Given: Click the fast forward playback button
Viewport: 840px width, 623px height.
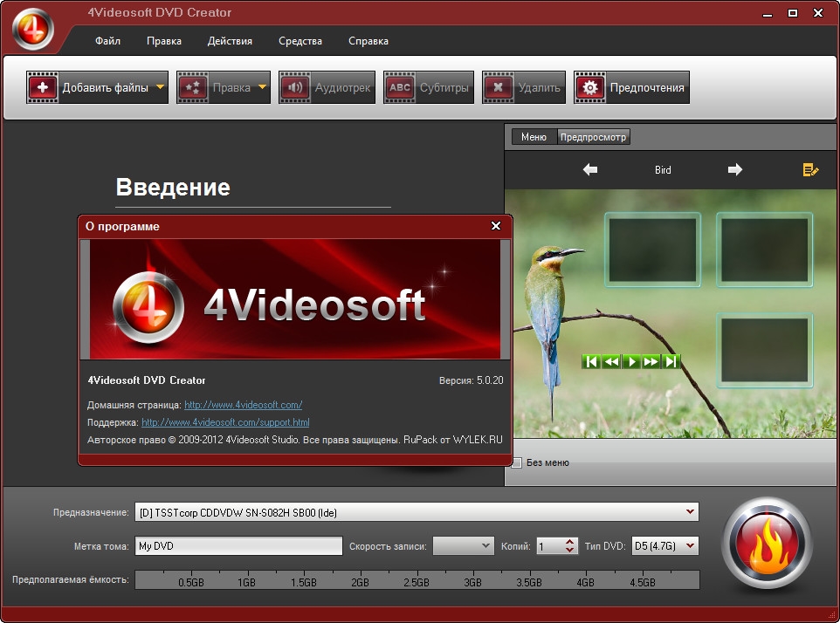Looking at the screenshot, I should click(x=651, y=362).
